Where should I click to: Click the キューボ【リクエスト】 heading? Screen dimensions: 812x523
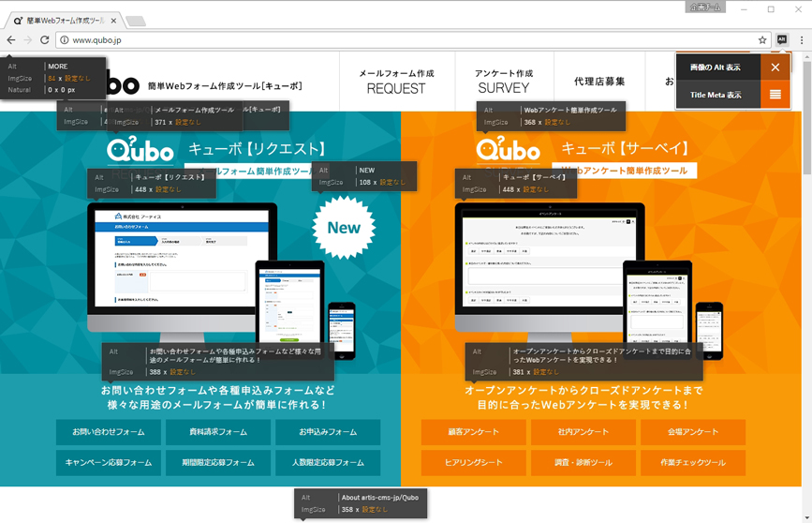click(257, 149)
